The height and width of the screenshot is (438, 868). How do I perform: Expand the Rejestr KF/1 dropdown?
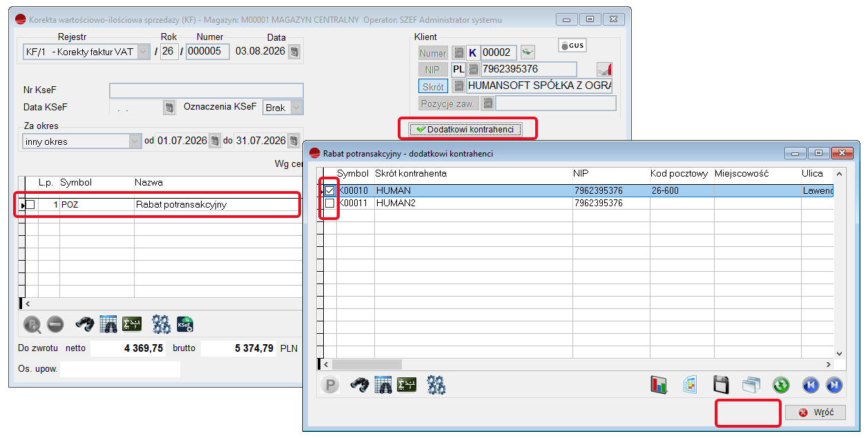(143, 52)
